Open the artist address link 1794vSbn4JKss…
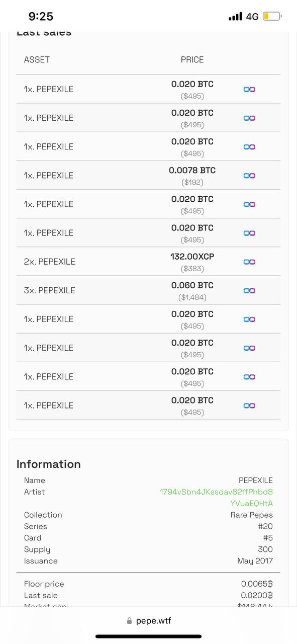 point(217,498)
